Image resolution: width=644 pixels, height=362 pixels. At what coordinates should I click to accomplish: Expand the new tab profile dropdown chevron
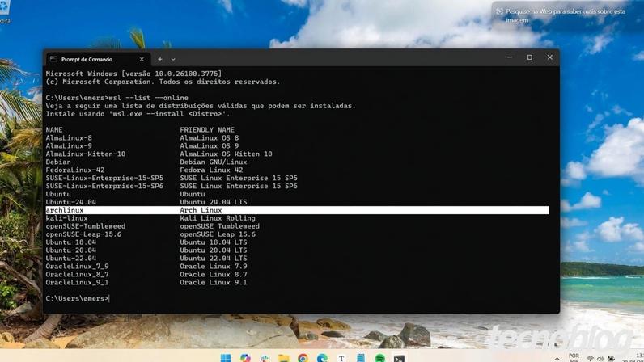[x=173, y=60]
